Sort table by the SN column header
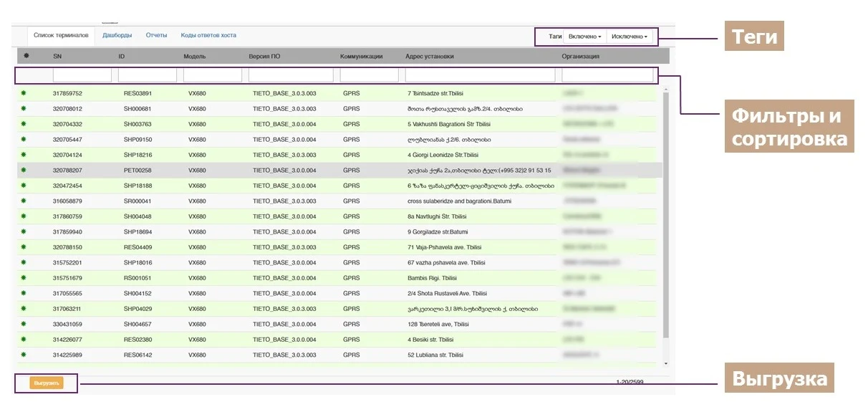This screenshot has width=868, height=402. (57, 56)
